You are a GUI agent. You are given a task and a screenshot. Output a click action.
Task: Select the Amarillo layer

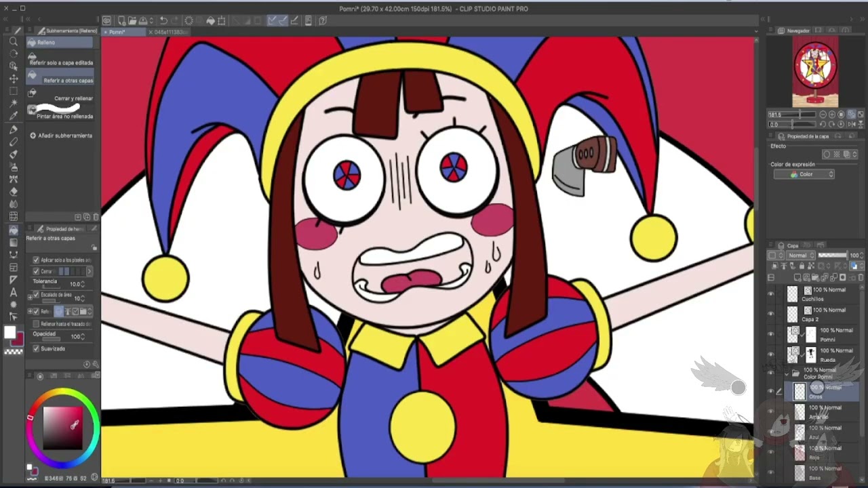823,411
